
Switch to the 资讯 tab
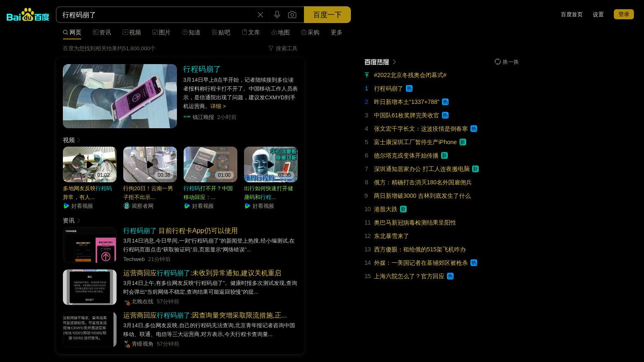point(102,32)
